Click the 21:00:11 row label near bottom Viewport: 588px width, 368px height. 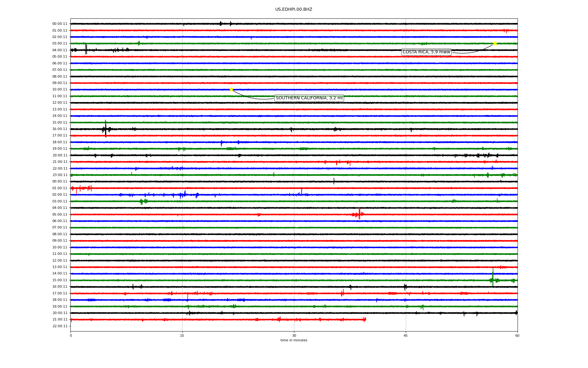(x=60, y=320)
